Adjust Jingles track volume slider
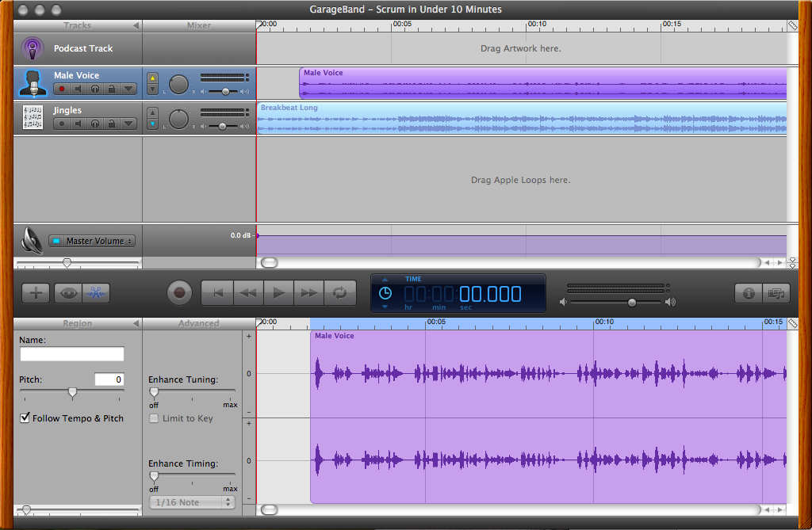Viewport: 812px width, 530px height. click(x=222, y=126)
